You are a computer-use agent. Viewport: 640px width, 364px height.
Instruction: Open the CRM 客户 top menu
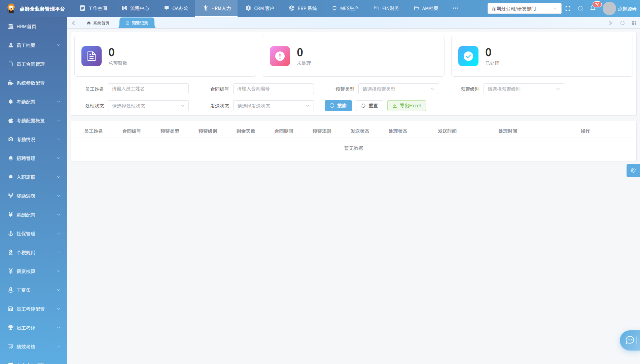tap(259, 8)
